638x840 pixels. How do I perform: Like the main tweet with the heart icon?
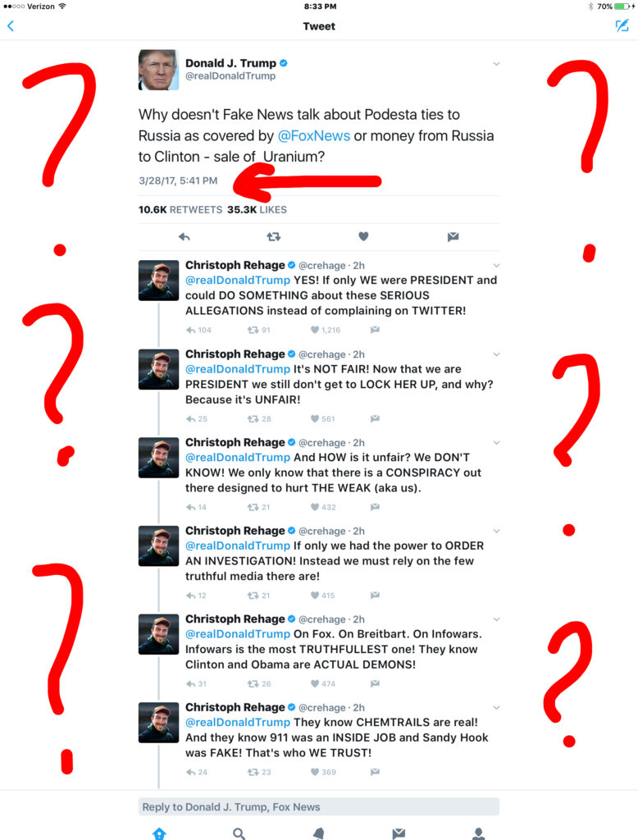tap(363, 236)
